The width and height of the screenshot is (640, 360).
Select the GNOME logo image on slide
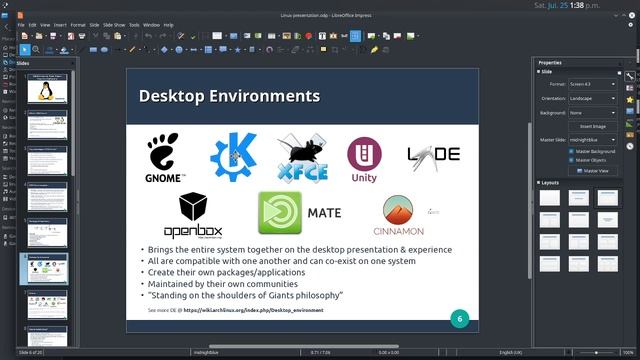tap(164, 158)
